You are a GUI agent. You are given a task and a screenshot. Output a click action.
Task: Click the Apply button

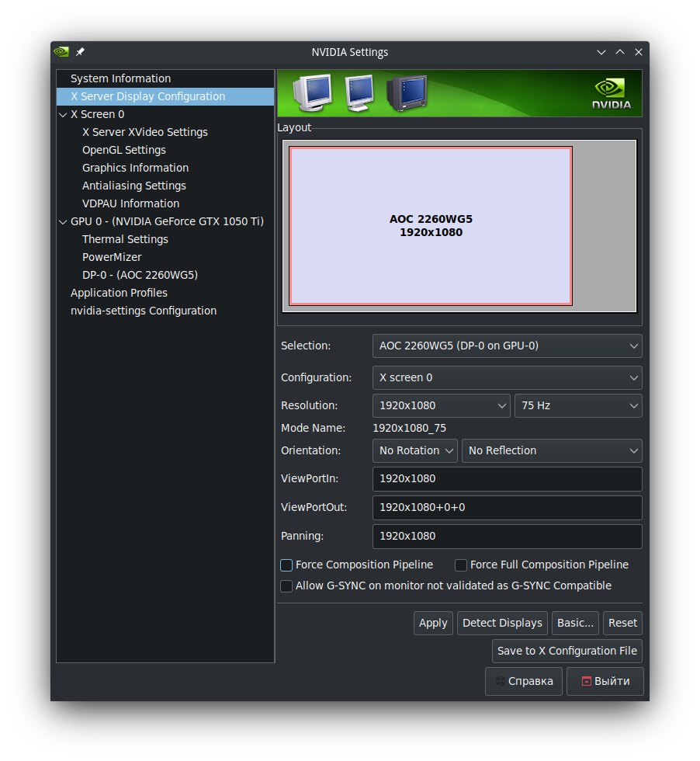pyautogui.click(x=433, y=623)
